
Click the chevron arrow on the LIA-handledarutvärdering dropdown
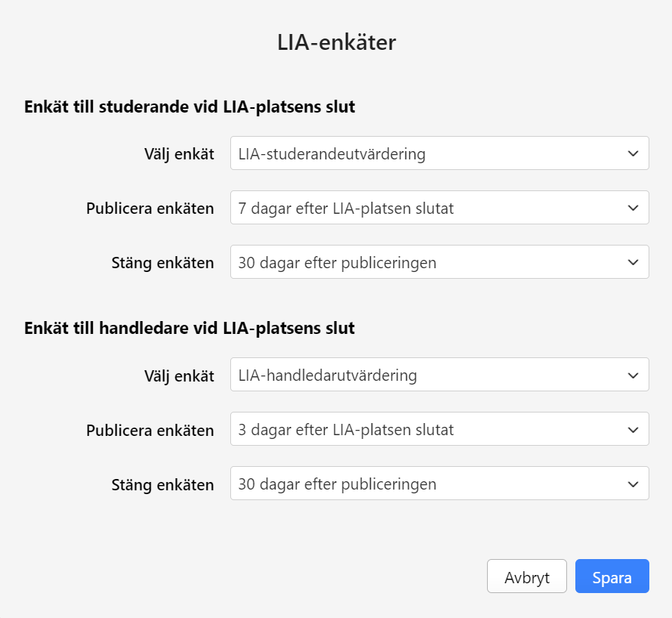633,375
